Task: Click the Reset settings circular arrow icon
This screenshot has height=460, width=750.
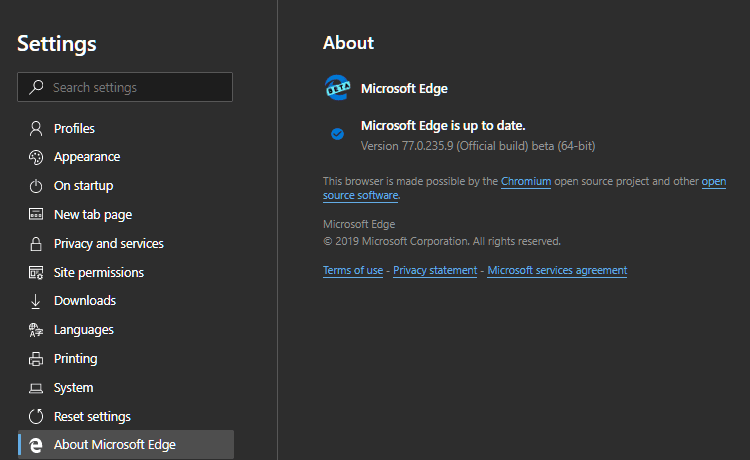Action: tap(36, 416)
